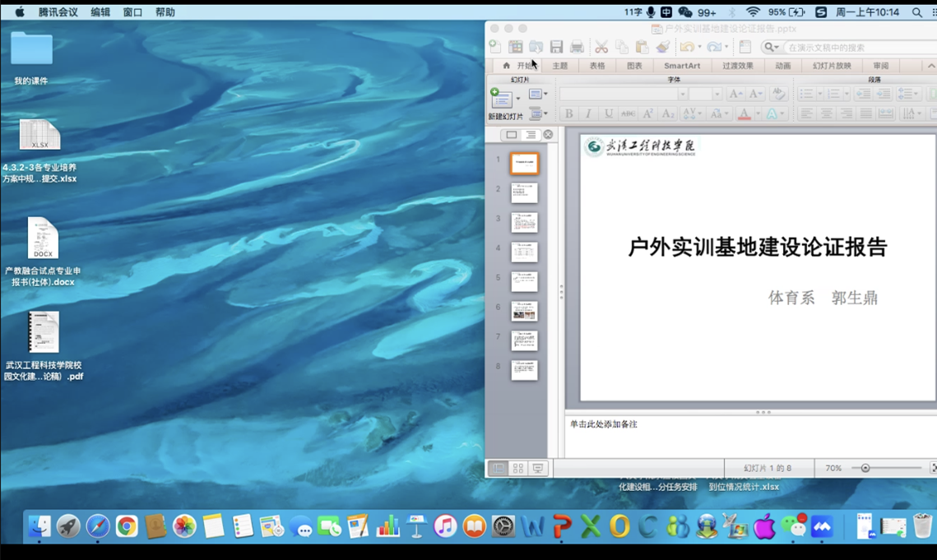Image resolution: width=937 pixels, height=560 pixels.
Task: Start slideshow view from bottom bar icon
Action: click(x=538, y=469)
